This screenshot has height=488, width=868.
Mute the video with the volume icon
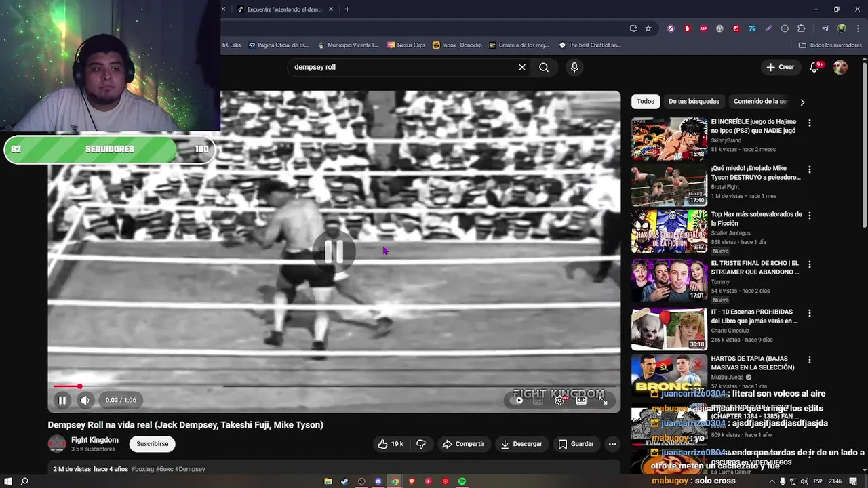coord(85,400)
